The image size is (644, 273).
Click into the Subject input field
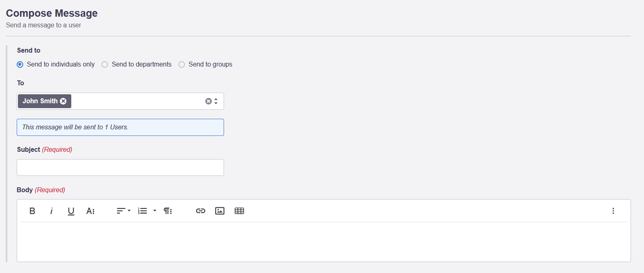[x=120, y=167]
